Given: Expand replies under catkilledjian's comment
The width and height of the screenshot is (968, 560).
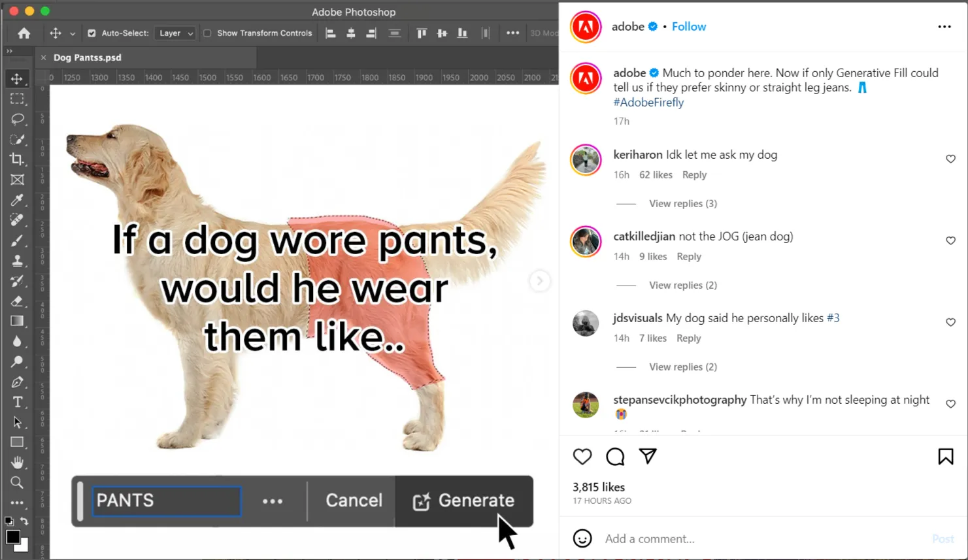Looking at the screenshot, I should point(682,285).
